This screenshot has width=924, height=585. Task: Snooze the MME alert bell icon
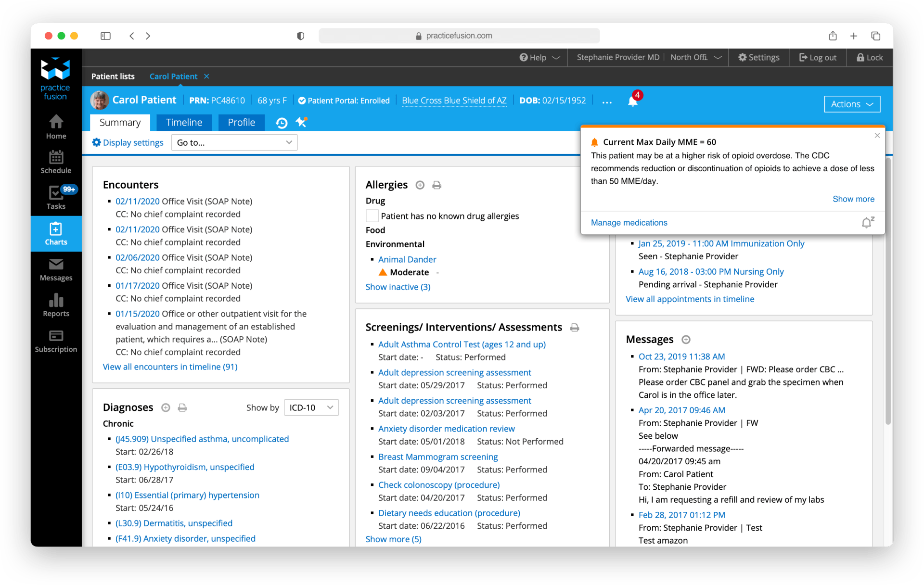[868, 222]
